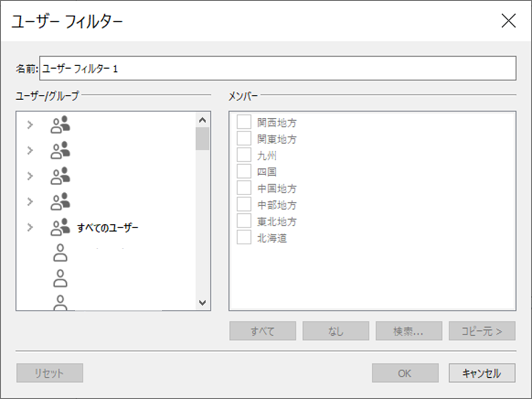Select the single-user icon just below すべてのユーザー
The width and height of the screenshot is (532, 399).
60,253
